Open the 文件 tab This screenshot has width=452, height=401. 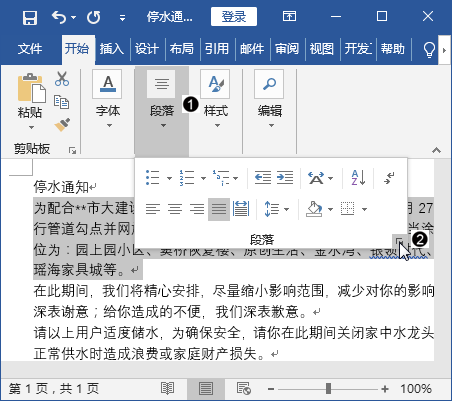(30, 49)
